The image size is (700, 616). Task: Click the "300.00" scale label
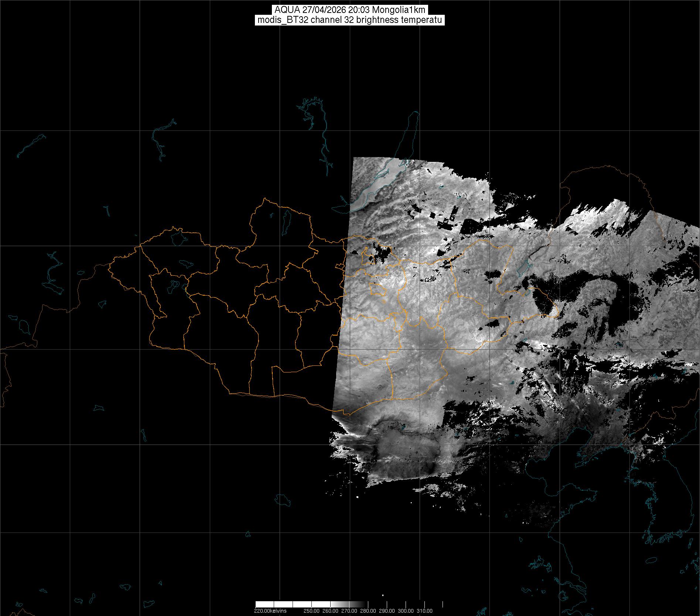pyautogui.click(x=406, y=611)
